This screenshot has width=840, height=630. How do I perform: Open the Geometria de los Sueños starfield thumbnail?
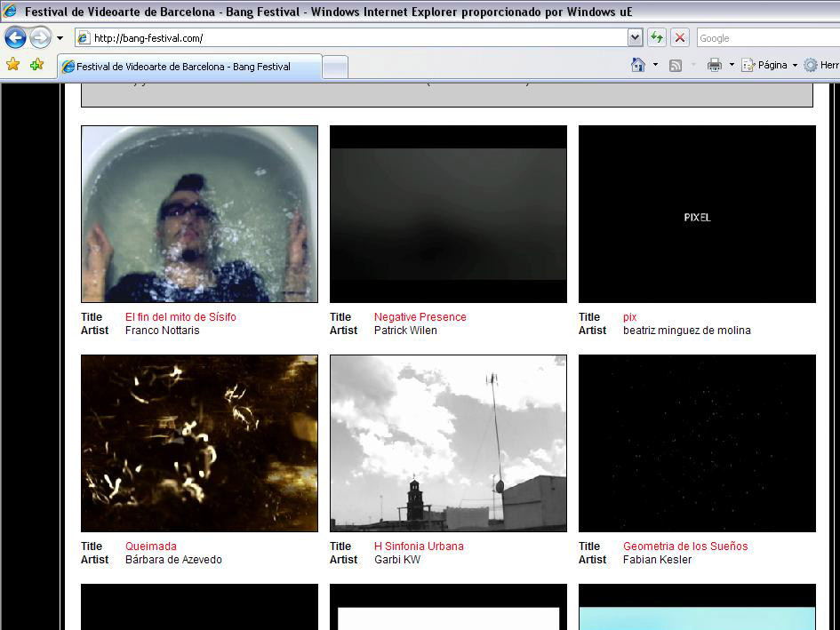click(697, 443)
